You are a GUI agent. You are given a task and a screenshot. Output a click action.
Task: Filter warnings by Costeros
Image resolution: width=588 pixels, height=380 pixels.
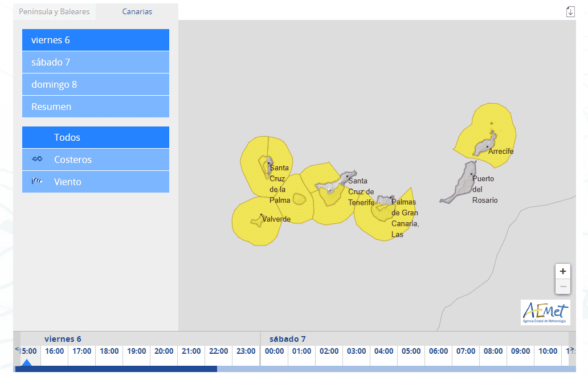[96, 160]
